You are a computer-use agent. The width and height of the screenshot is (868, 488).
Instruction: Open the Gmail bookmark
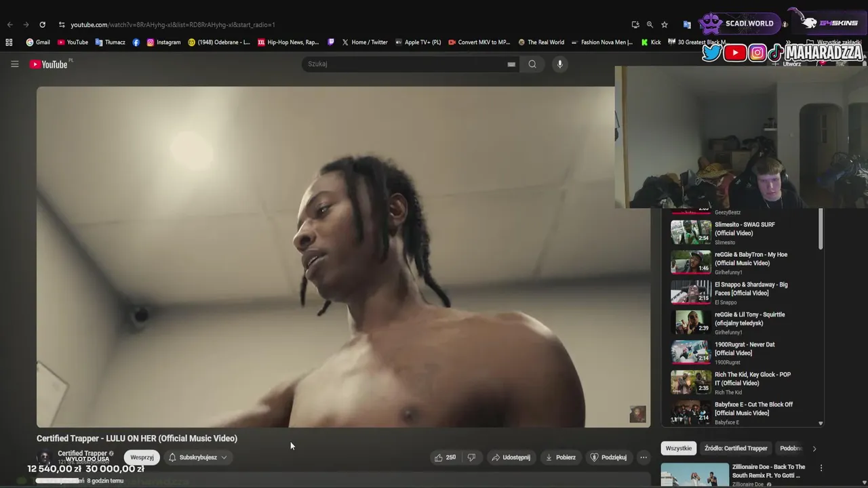click(38, 42)
